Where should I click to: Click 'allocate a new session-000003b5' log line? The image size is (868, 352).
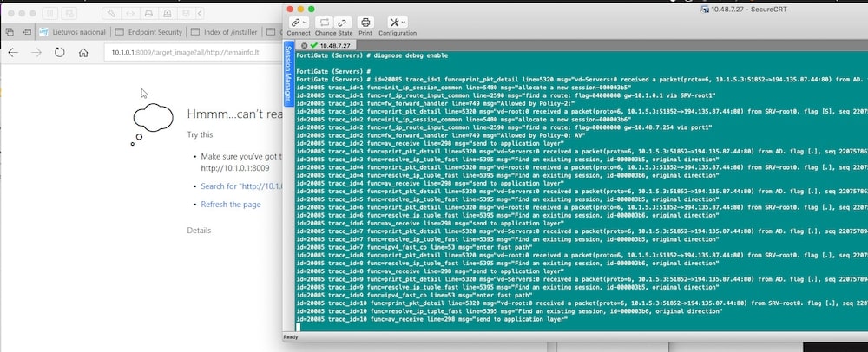coord(464,88)
